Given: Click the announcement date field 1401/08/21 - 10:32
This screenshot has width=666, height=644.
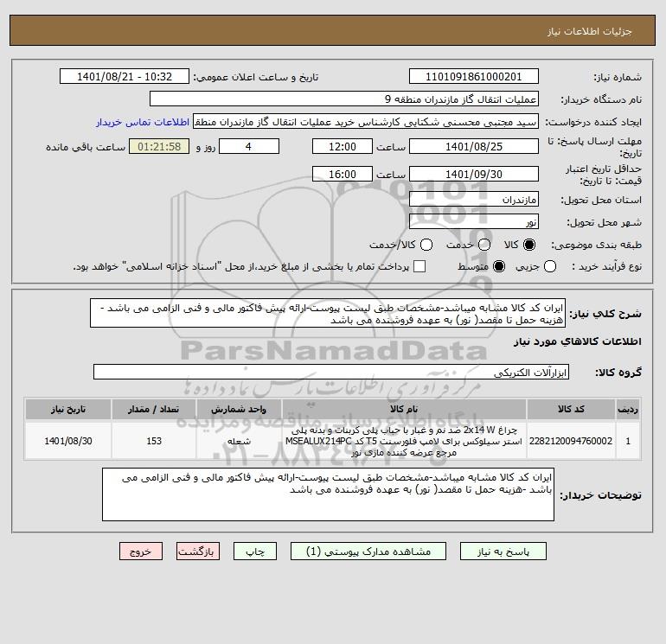Looking at the screenshot, I should [x=125, y=77].
